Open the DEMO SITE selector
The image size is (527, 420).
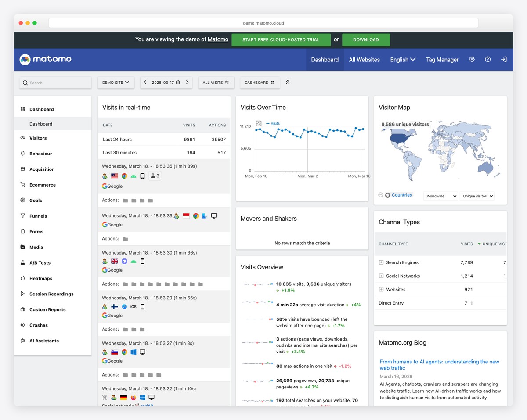click(116, 83)
